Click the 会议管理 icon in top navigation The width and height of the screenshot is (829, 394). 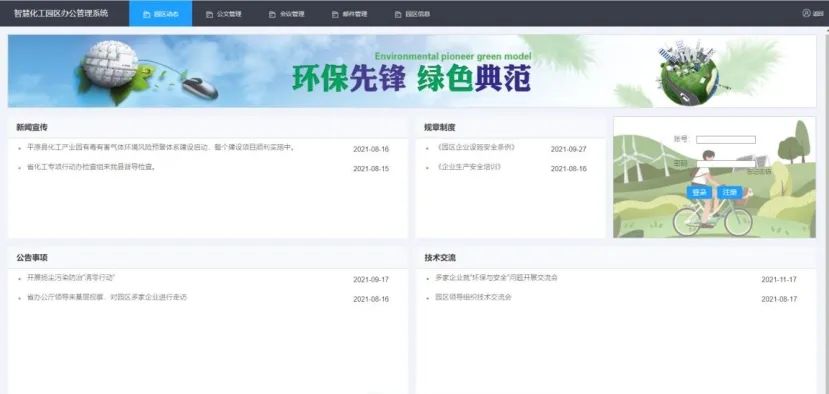[x=272, y=14]
